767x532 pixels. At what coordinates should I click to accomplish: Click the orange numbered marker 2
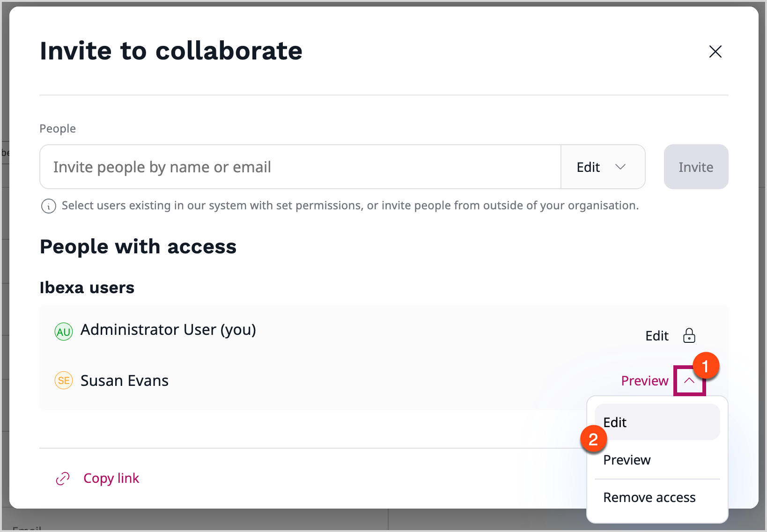point(593,439)
